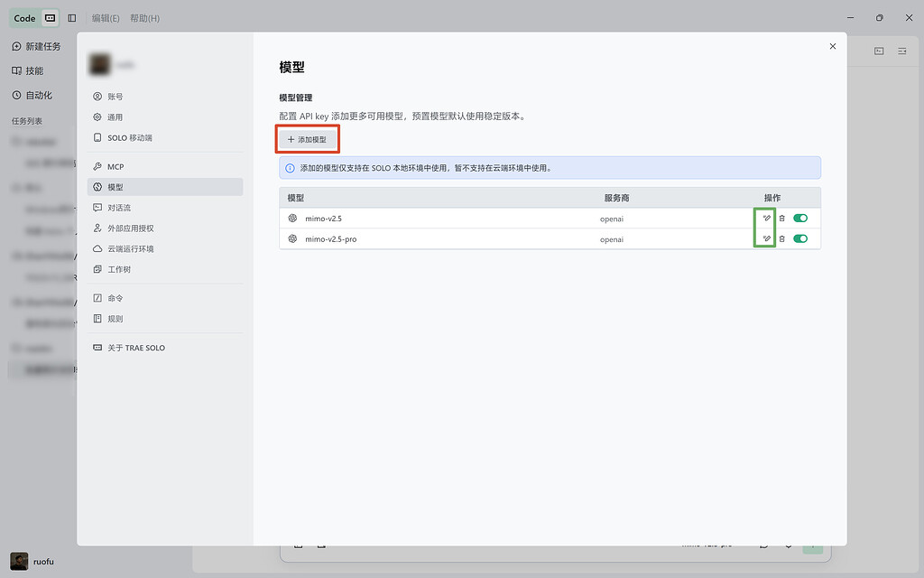Click openai provider in the mimo-v2.5 row
924x578 pixels.
click(x=612, y=219)
